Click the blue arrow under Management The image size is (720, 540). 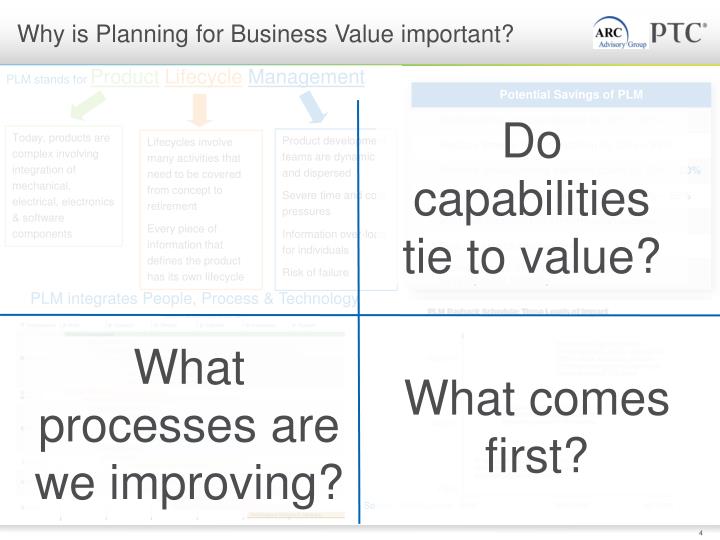313,107
